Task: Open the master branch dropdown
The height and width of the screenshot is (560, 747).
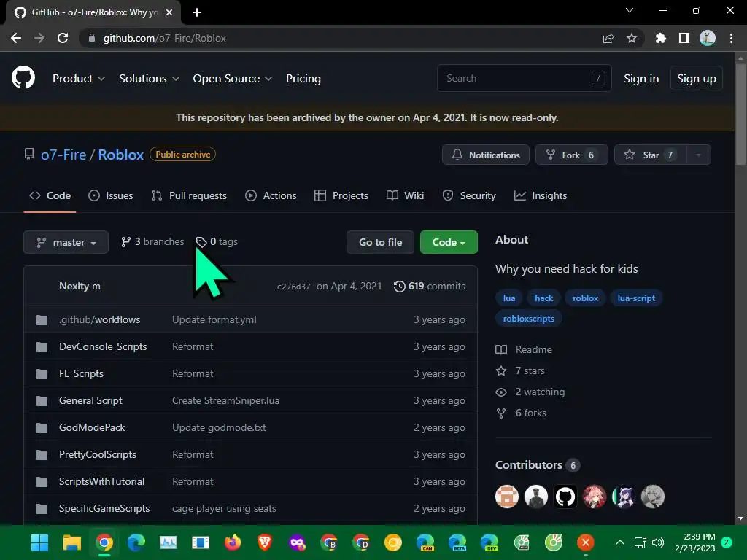Action: 66,242
